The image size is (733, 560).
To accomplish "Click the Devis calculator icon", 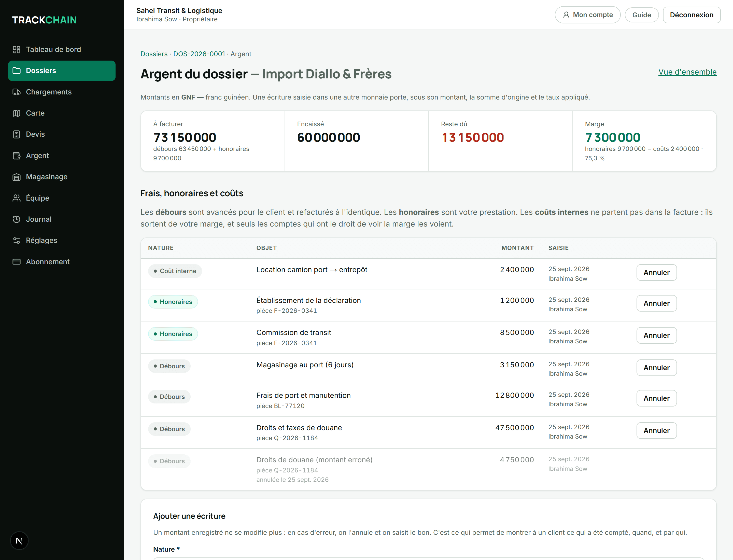I will [x=16, y=134].
